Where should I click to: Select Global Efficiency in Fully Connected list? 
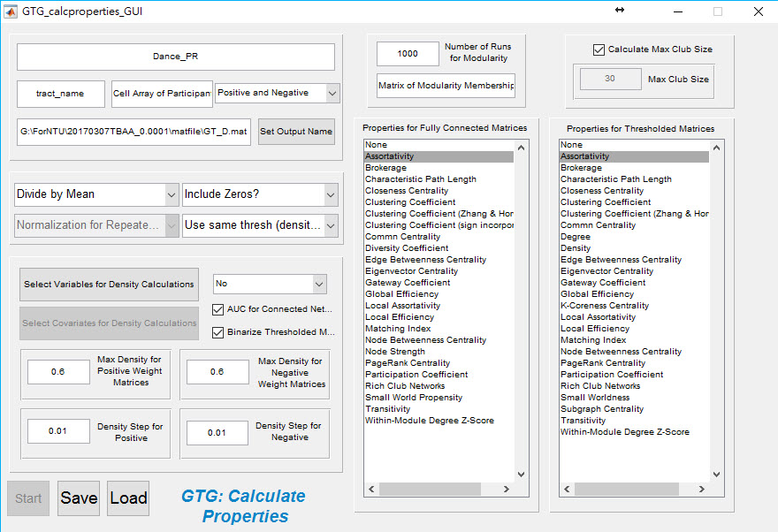tap(400, 294)
